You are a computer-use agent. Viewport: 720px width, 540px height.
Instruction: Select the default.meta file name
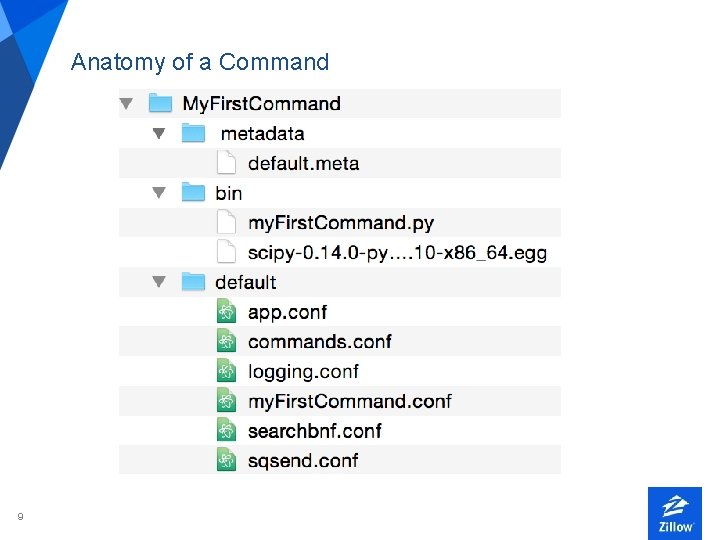point(303,163)
